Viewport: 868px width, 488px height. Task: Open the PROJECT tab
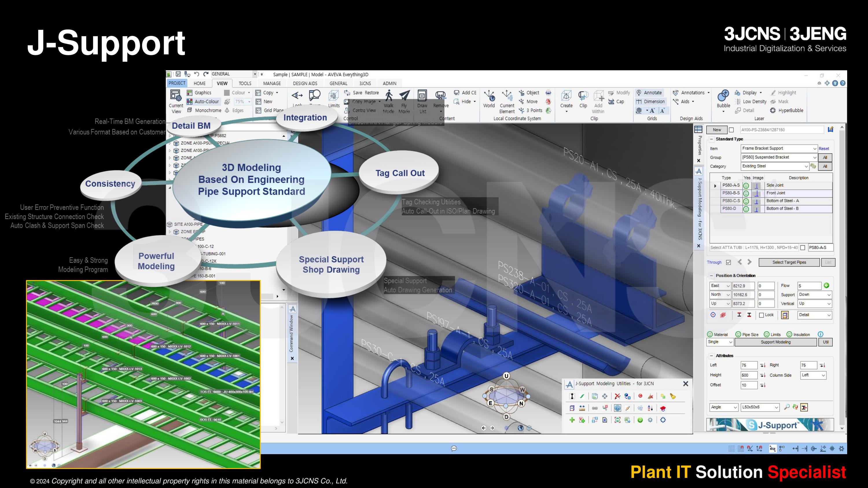point(177,83)
